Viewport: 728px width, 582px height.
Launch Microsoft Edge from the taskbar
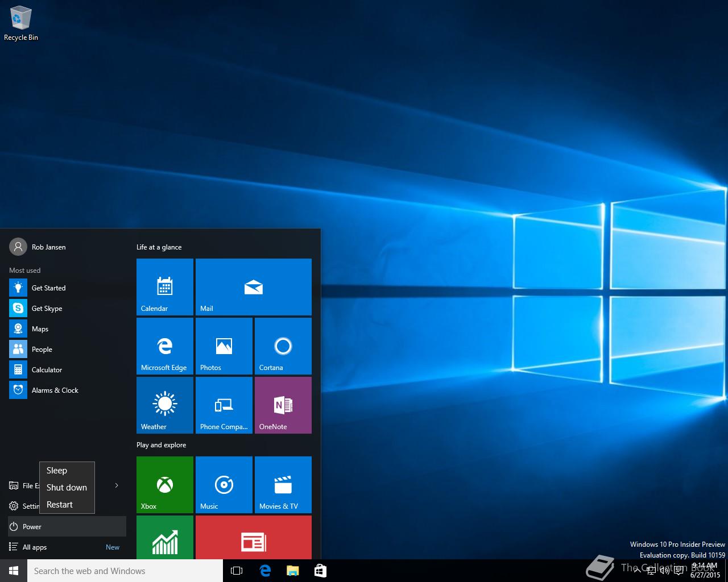pyautogui.click(x=265, y=571)
